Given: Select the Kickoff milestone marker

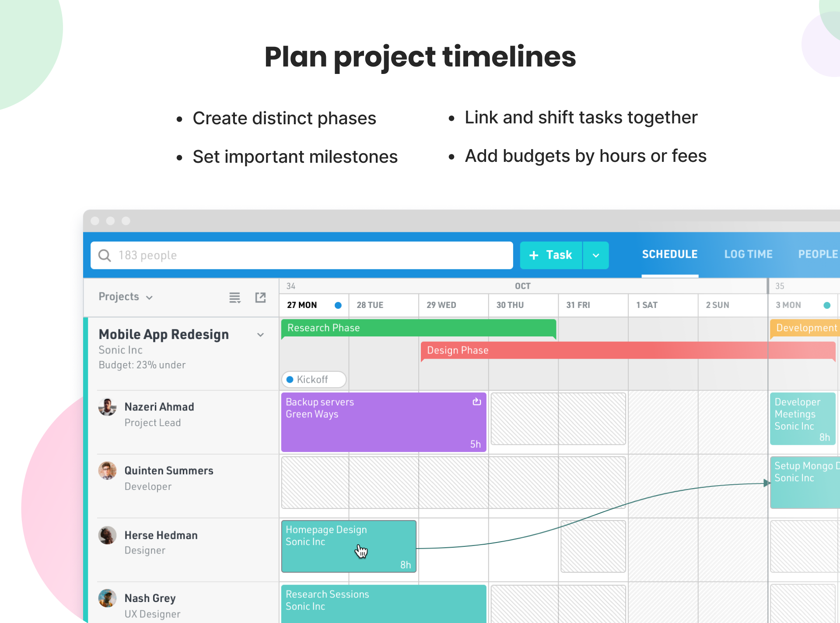Looking at the screenshot, I should pyautogui.click(x=314, y=379).
